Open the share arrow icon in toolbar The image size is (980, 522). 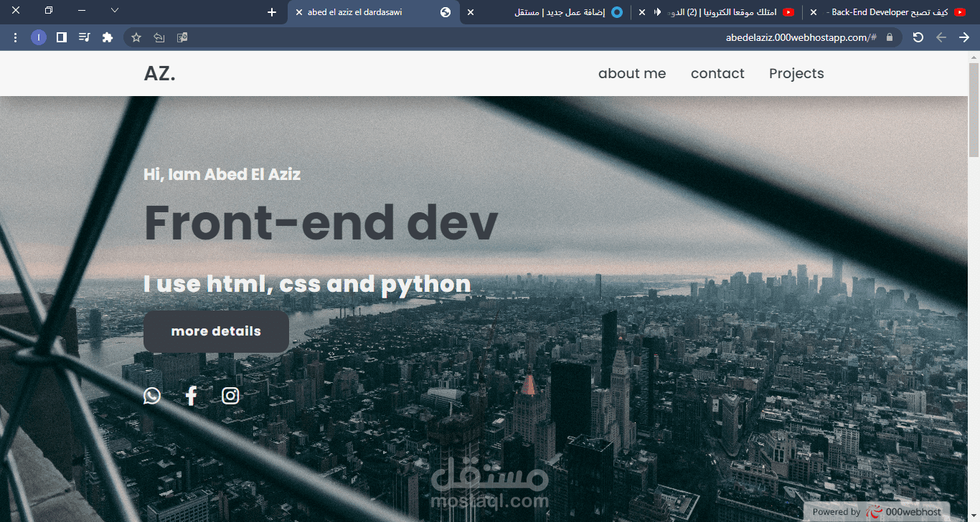(x=159, y=37)
